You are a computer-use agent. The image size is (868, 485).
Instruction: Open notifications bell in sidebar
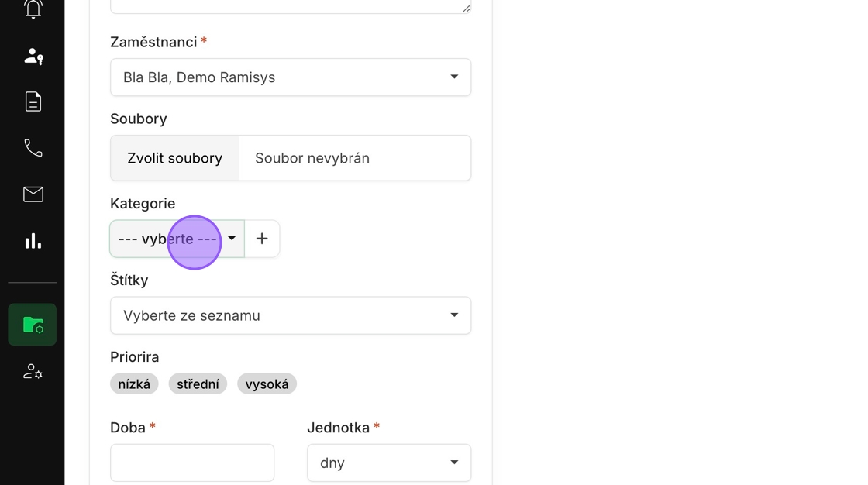point(33,9)
